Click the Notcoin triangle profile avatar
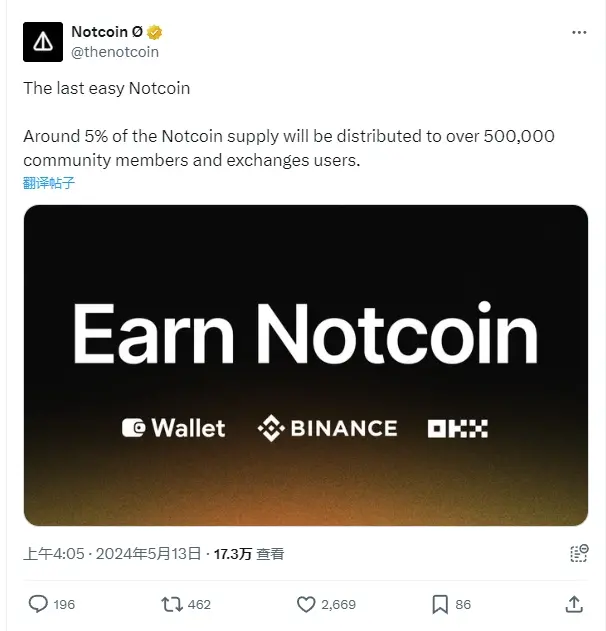This screenshot has height=631, width=606. (42, 41)
